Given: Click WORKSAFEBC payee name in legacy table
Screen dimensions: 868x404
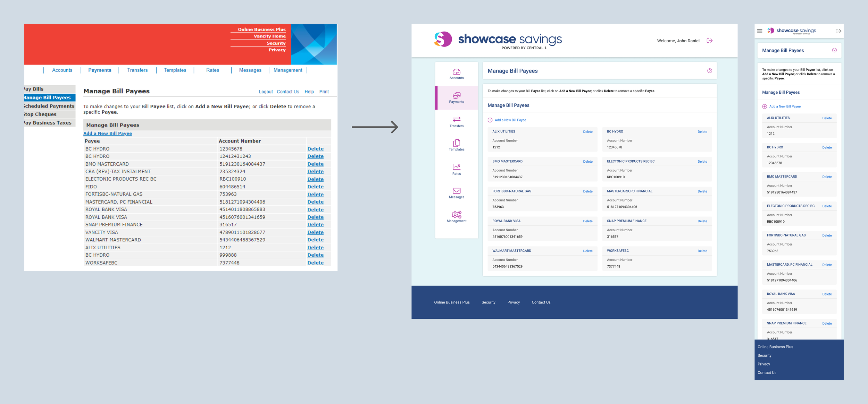Looking at the screenshot, I should tap(101, 263).
